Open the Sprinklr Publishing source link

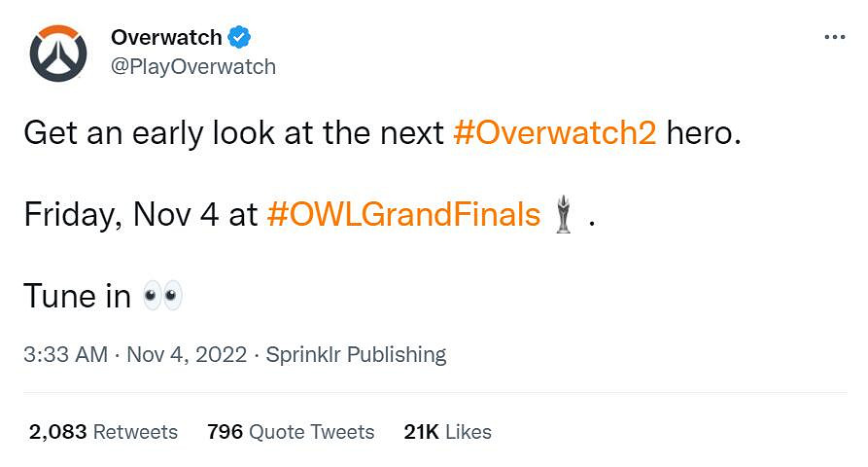click(356, 354)
